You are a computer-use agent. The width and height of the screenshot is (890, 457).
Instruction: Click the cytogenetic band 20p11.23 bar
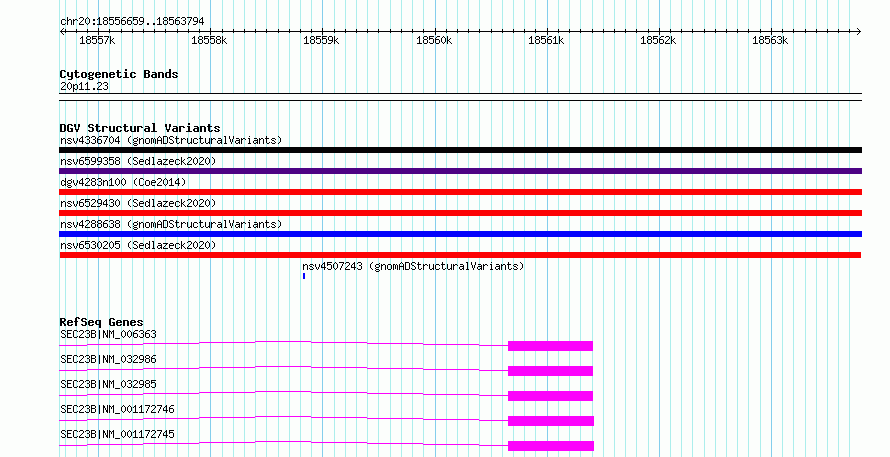460,97
